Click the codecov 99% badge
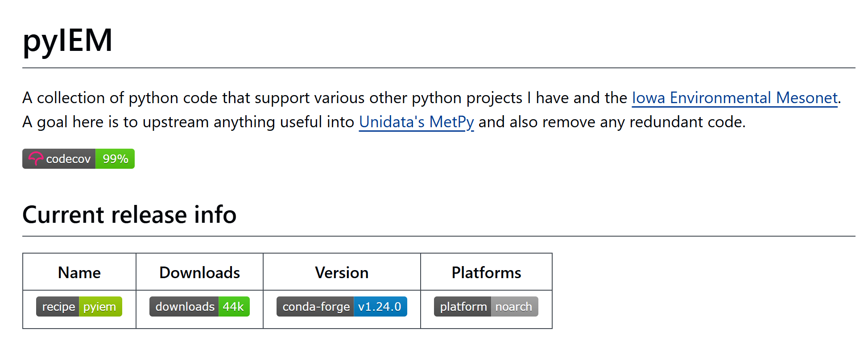 coord(79,158)
